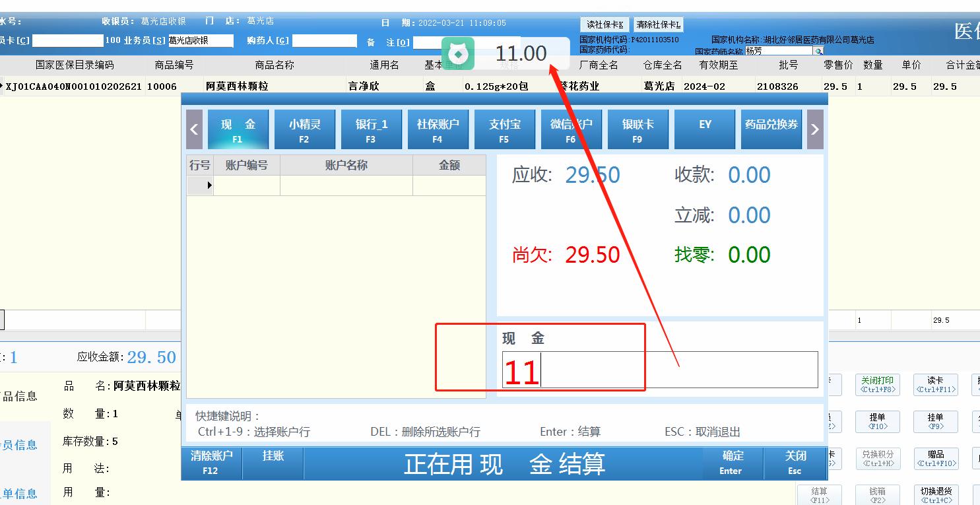Viewport: 980px width, 505px height.
Task: Click the 单价 column header
Action: pyautogui.click(x=911, y=65)
